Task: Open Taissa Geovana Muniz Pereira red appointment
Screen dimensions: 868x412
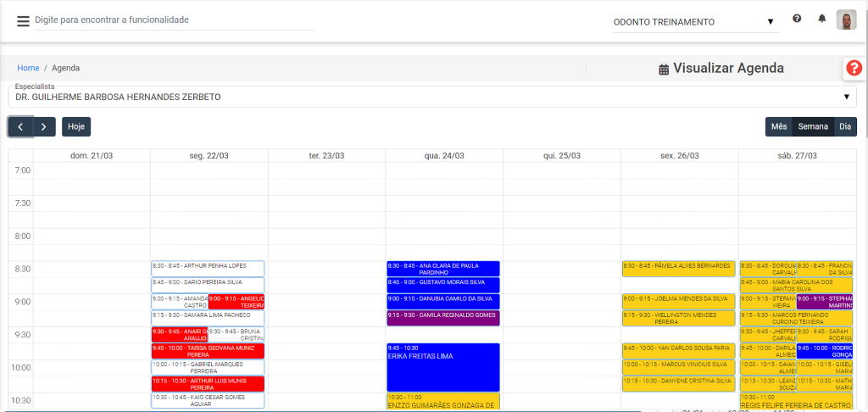Action: tap(208, 351)
